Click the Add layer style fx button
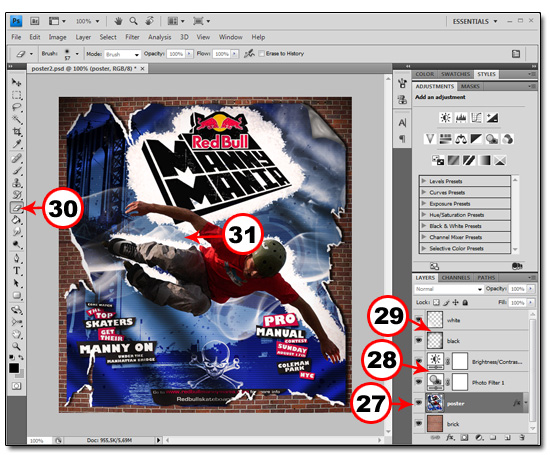The width and height of the screenshot is (550, 455). click(x=450, y=438)
